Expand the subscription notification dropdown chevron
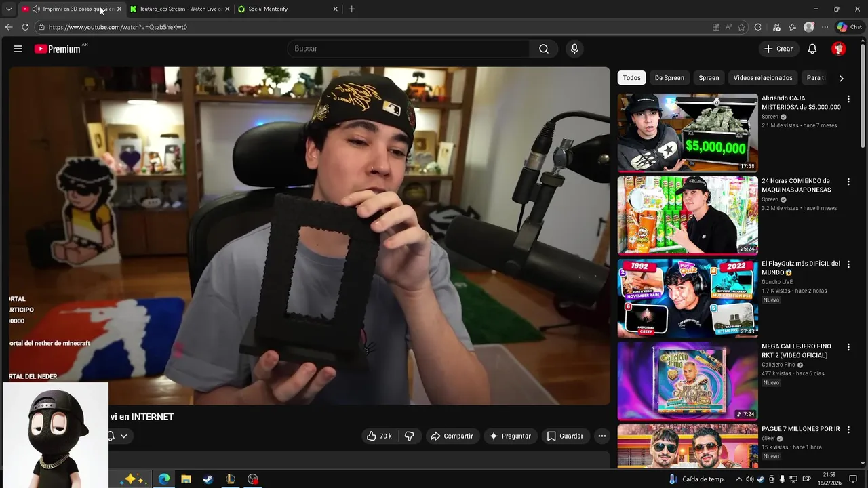868x488 pixels. coord(123,436)
